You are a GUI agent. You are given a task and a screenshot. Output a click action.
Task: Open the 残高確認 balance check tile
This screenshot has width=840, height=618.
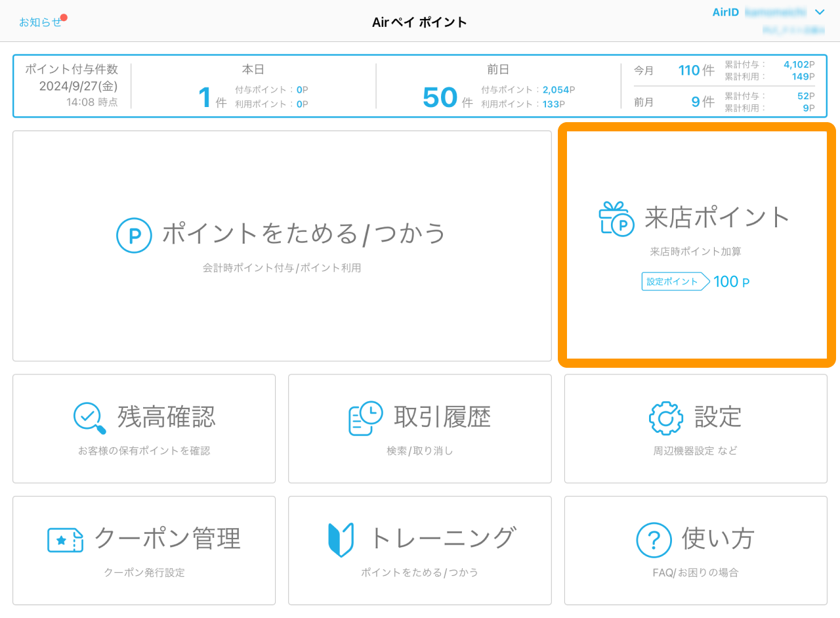[144, 428]
